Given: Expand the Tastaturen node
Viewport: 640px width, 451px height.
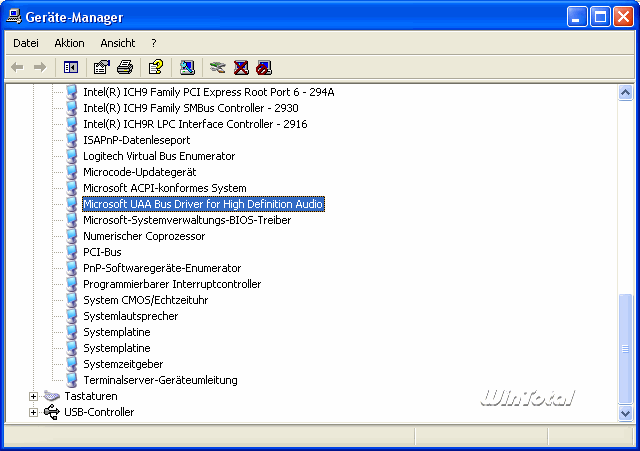Looking at the screenshot, I should [33, 396].
